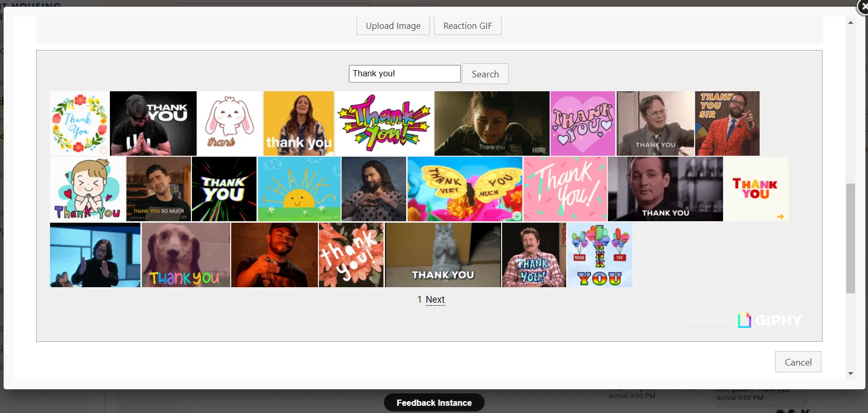Click the Cancel button
Screen dimensions: 868x413
798,362
